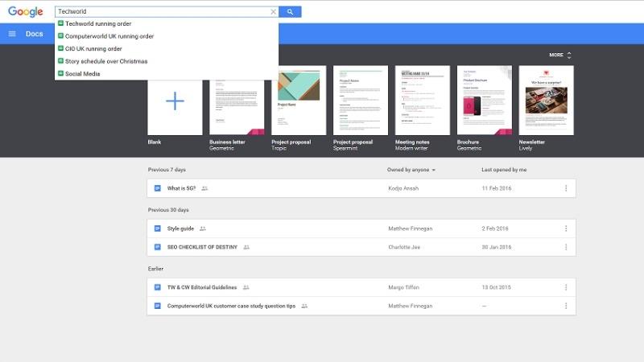Open the Meeting notes Modern writer template
This screenshot has width=644, height=362.
coord(423,100)
